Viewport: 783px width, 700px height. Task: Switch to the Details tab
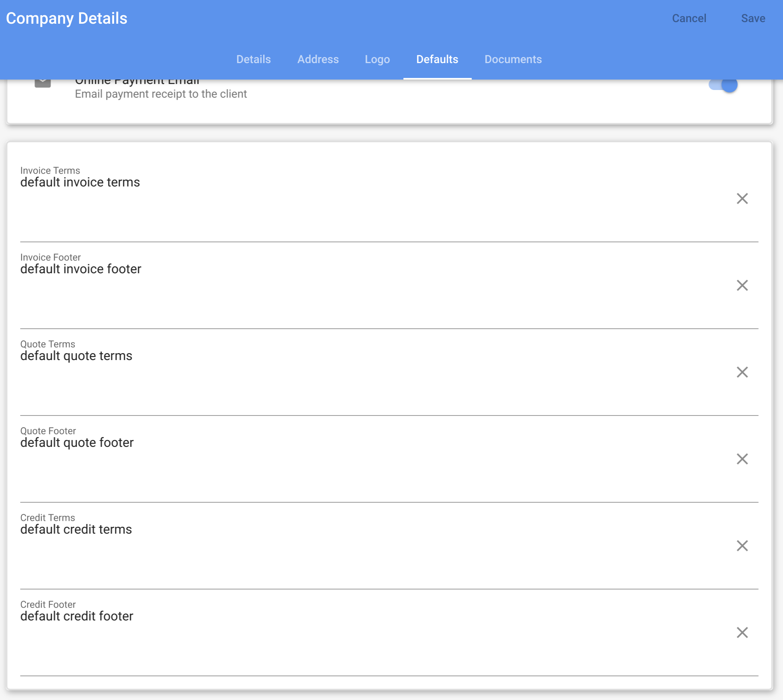coord(253,59)
